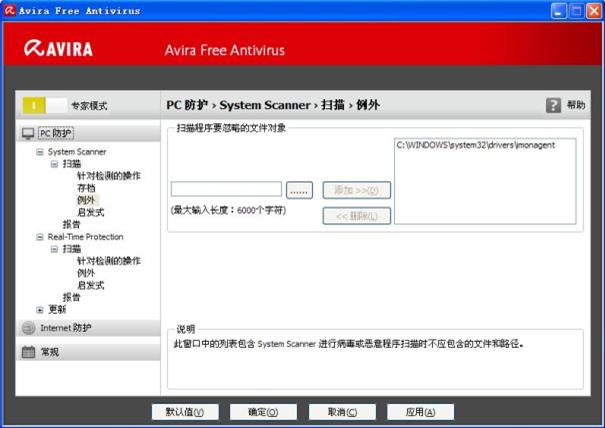This screenshot has height=428, width=605.
Task: Select System Scanner in the tree
Action: tap(77, 152)
